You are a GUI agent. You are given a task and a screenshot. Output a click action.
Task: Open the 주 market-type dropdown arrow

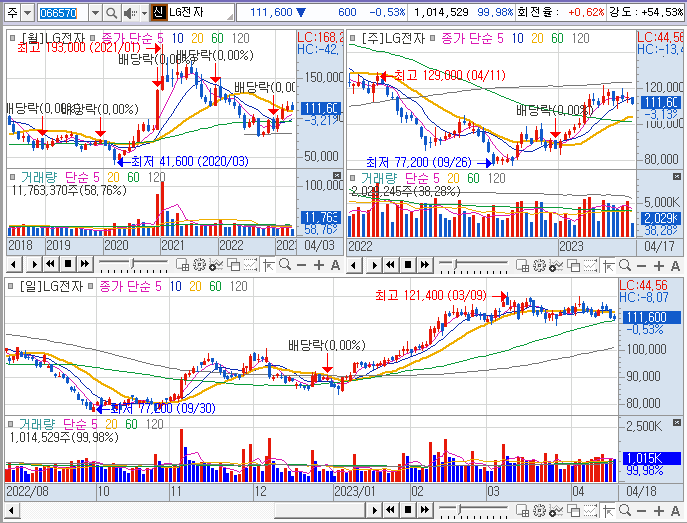27,13
